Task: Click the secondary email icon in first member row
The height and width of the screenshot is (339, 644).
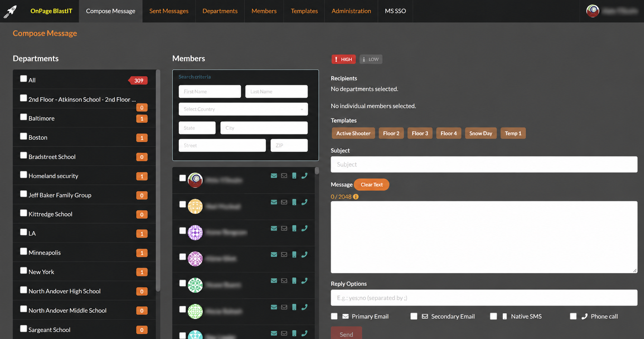Action: pos(284,176)
